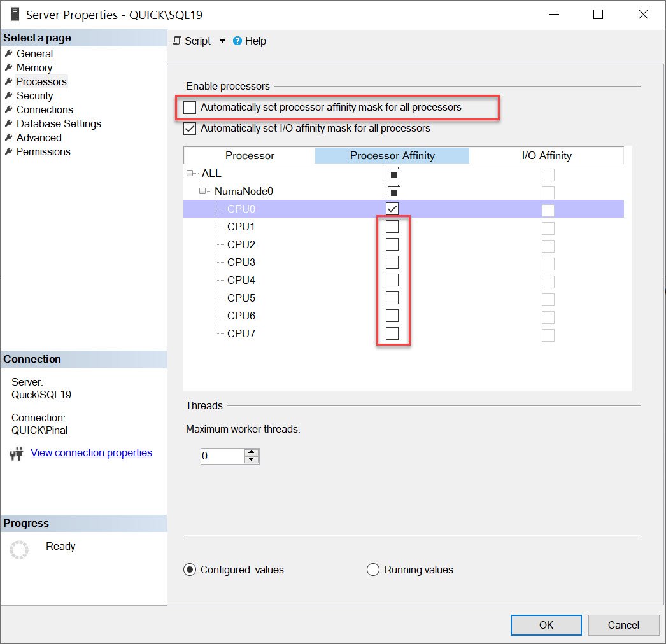Viewport: 666px width, 644px height.
Task: Click the connection properties plug icon
Action: coord(17,454)
